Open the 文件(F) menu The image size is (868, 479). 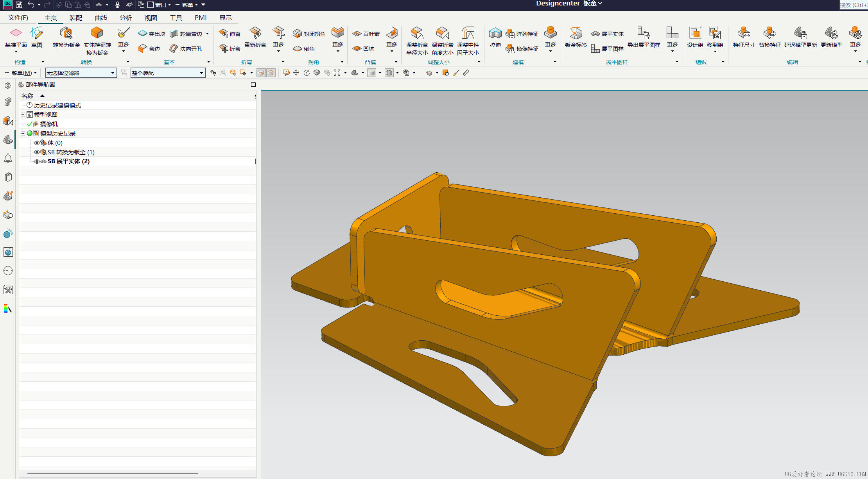click(18, 18)
